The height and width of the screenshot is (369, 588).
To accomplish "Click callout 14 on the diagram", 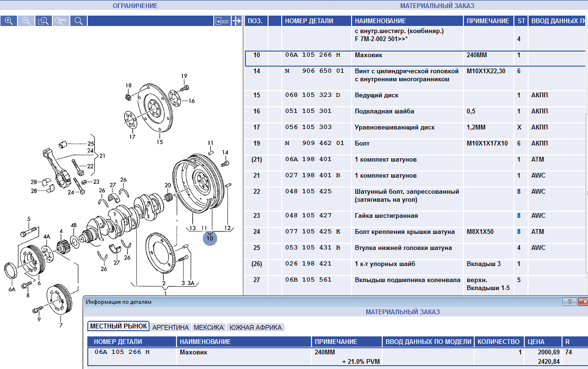I will click(225, 152).
